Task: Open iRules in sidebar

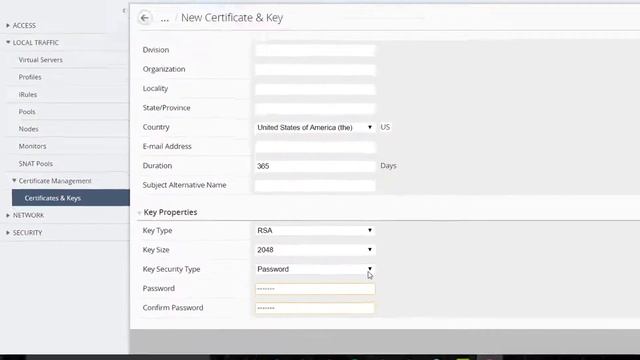Action: click(x=28, y=94)
